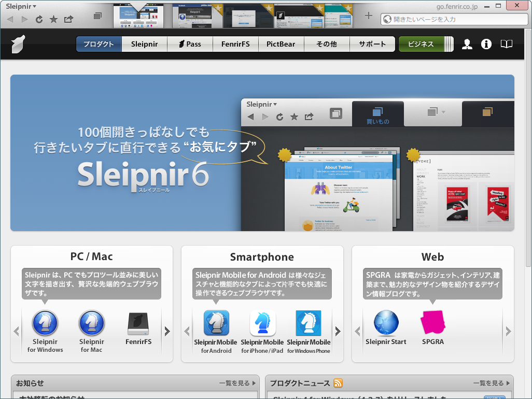Open the Sleipnir menu dropdown in the title bar
The height and width of the screenshot is (399, 532).
(21, 6)
